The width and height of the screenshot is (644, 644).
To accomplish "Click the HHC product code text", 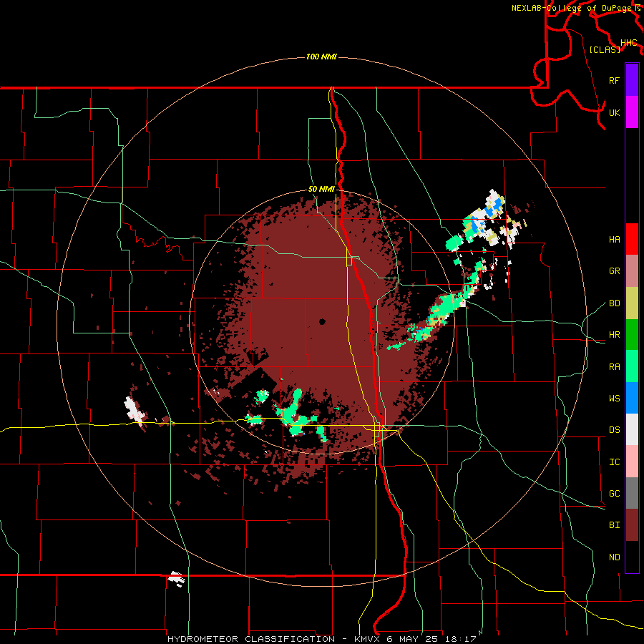I will (629, 43).
